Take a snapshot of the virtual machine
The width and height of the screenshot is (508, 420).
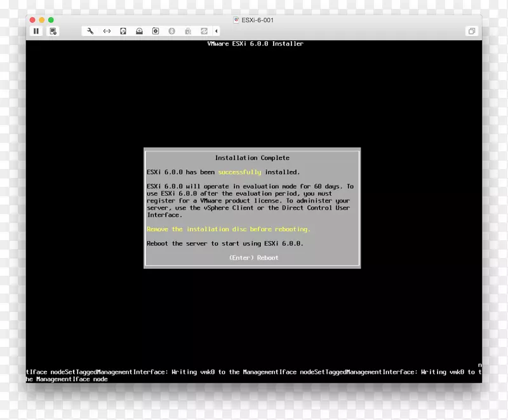tap(53, 30)
